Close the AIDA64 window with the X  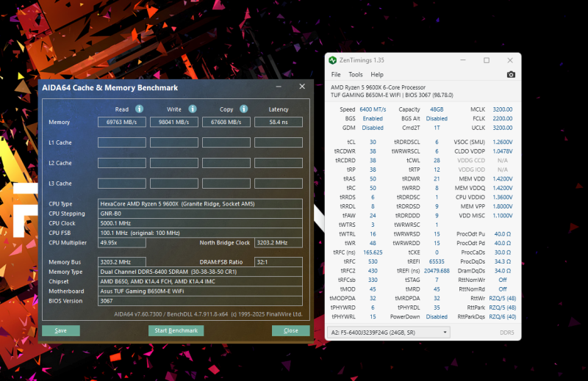(302, 87)
